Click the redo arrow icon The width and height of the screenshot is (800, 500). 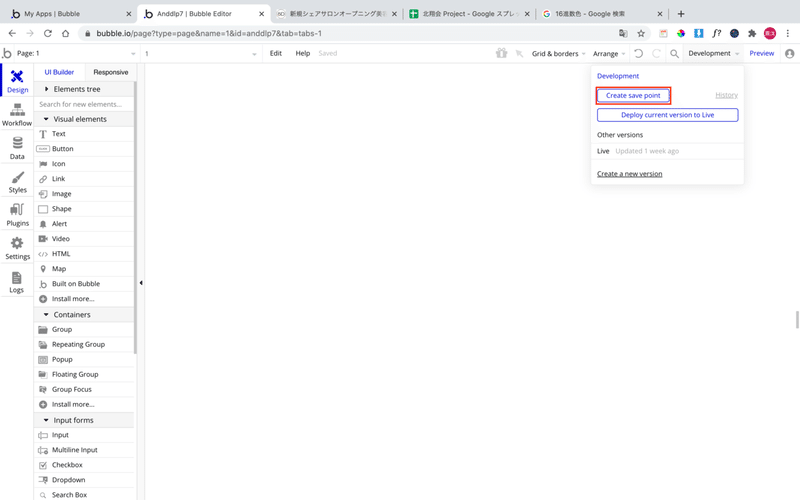657,53
